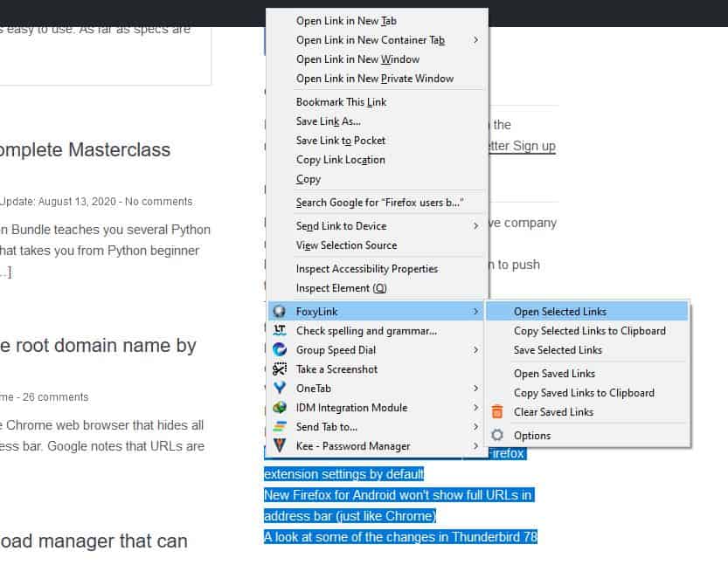The height and width of the screenshot is (572, 728).
Task: Open the Thunderbird 78 changes article link
Action: click(x=400, y=537)
